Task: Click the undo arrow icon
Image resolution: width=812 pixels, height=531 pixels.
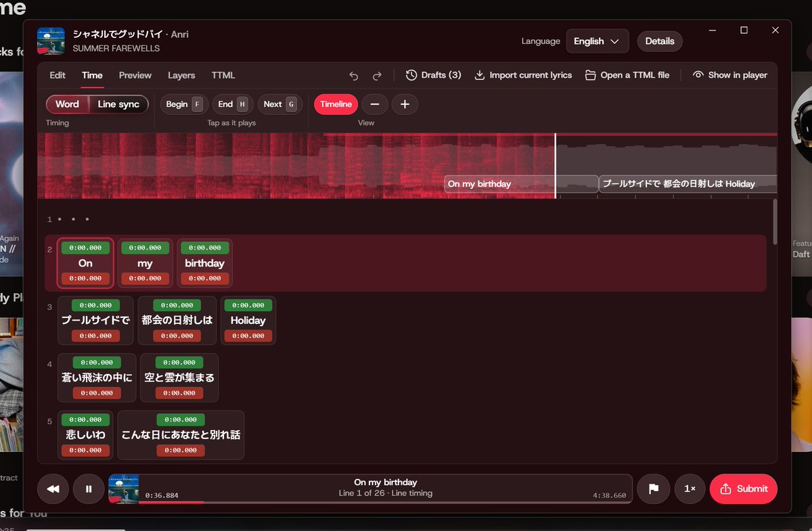Action: coord(353,75)
